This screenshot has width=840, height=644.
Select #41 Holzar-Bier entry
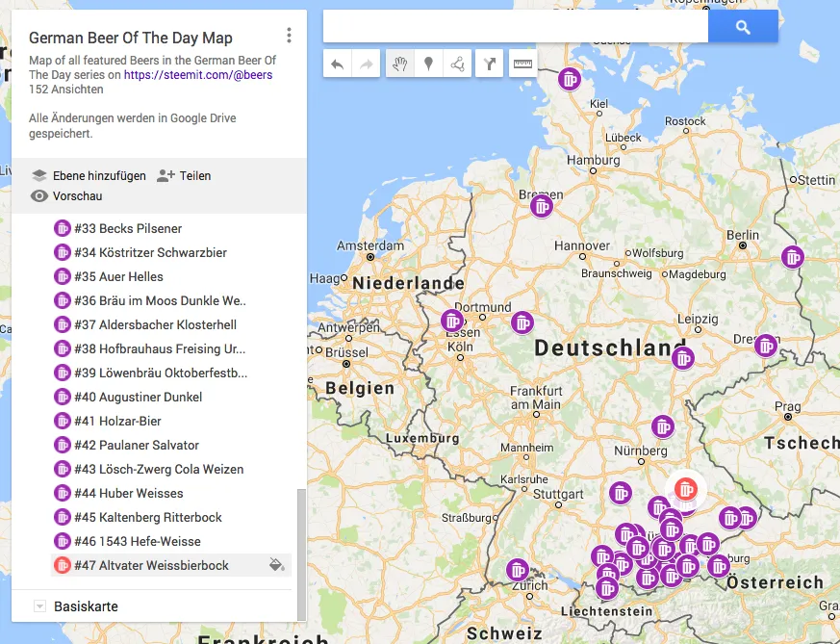point(117,421)
